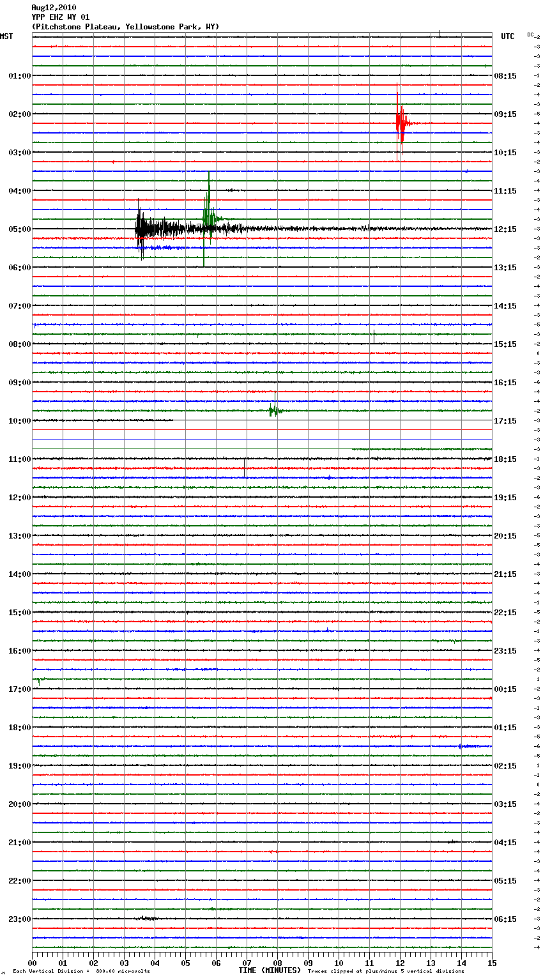The image size is (543, 980).
Task: Click minute tick 00 on bottom axis
Action: coord(32,963)
